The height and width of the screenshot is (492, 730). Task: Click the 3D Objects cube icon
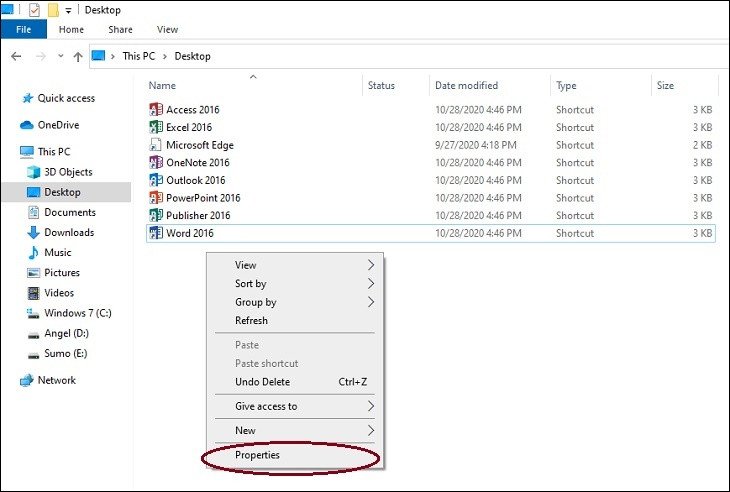(x=34, y=172)
